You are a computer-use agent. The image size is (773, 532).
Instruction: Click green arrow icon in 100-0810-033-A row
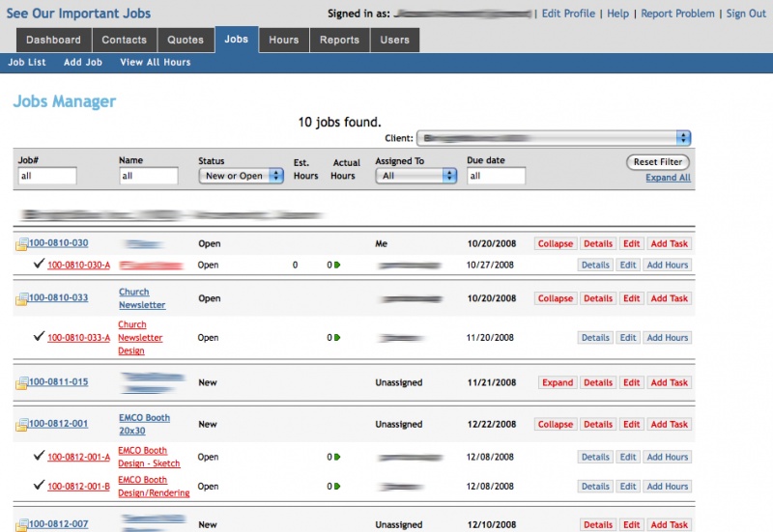[337, 338]
